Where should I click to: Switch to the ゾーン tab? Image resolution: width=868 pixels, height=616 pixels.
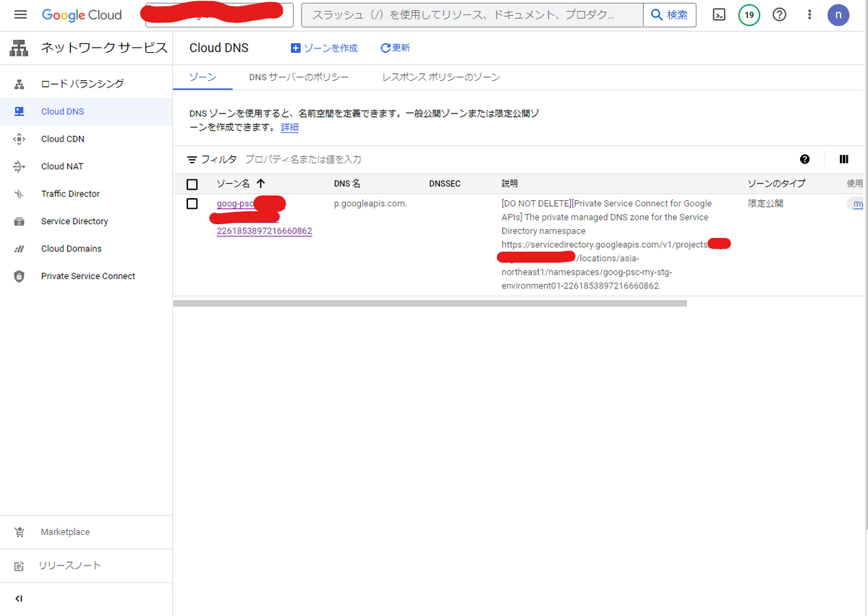point(203,77)
